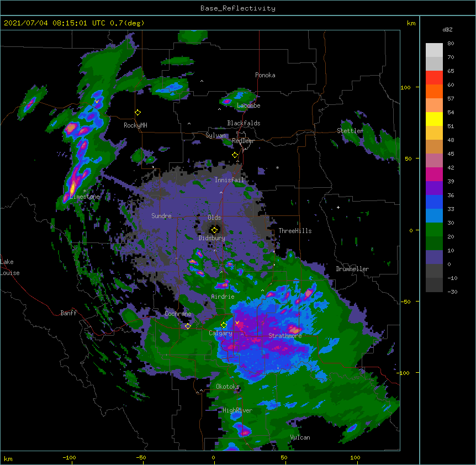The height and width of the screenshot is (465, 476).
Task: Click the yellow diamond marker directly above Calgary label
Action: [x=224, y=325]
